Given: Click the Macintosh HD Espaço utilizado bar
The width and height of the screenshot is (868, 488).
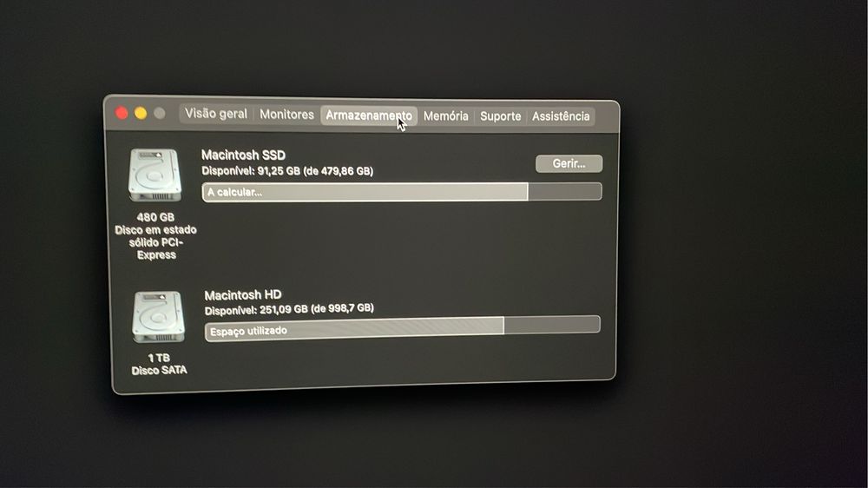Looking at the screenshot, I should [403, 328].
